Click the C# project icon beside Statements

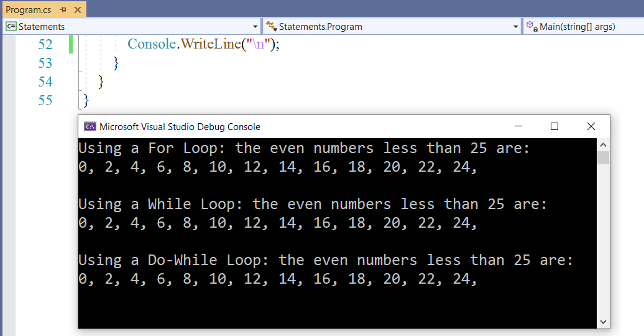pyautogui.click(x=11, y=27)
